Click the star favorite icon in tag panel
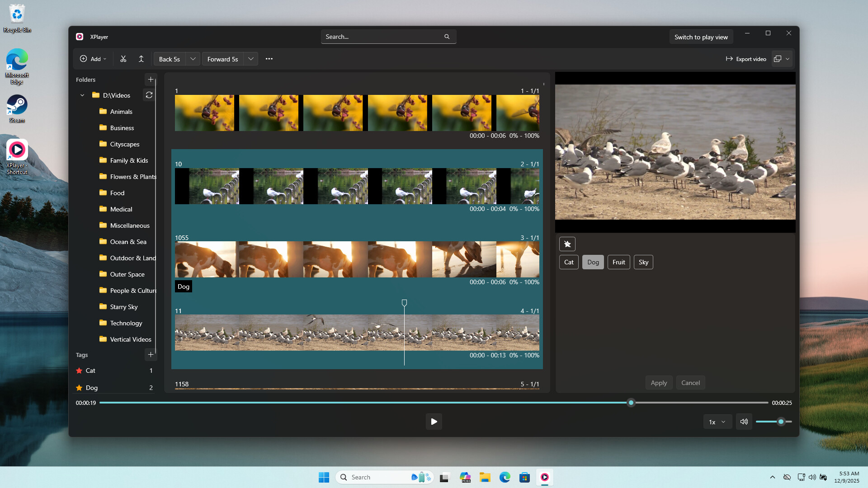 (x=567, y=244)
